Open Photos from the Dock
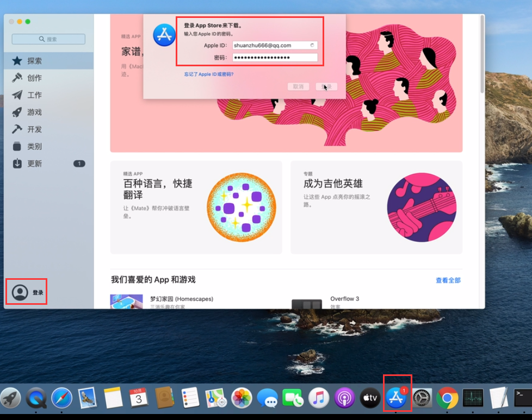Image resolution: width=532 pixels, height=420 pixels. pos(242,398)
